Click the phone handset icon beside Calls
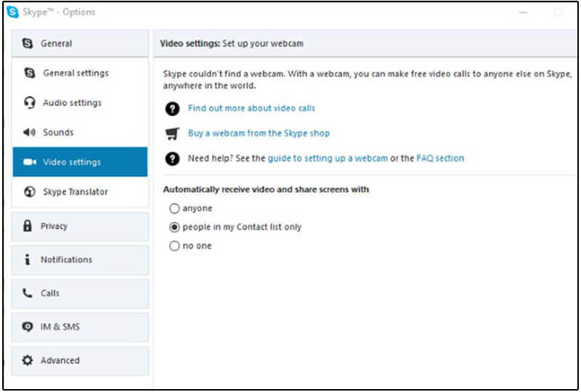This screenshot has height=392, width=581. [28, 293]
